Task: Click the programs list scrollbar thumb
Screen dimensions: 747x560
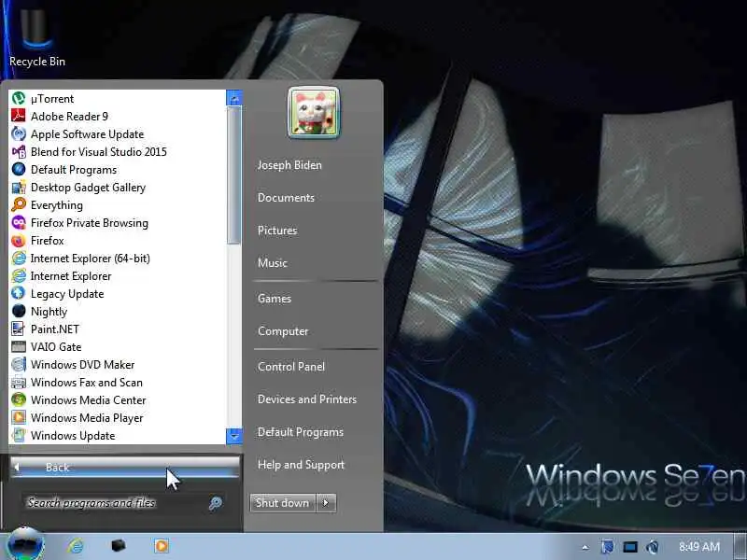Action: 234,175
